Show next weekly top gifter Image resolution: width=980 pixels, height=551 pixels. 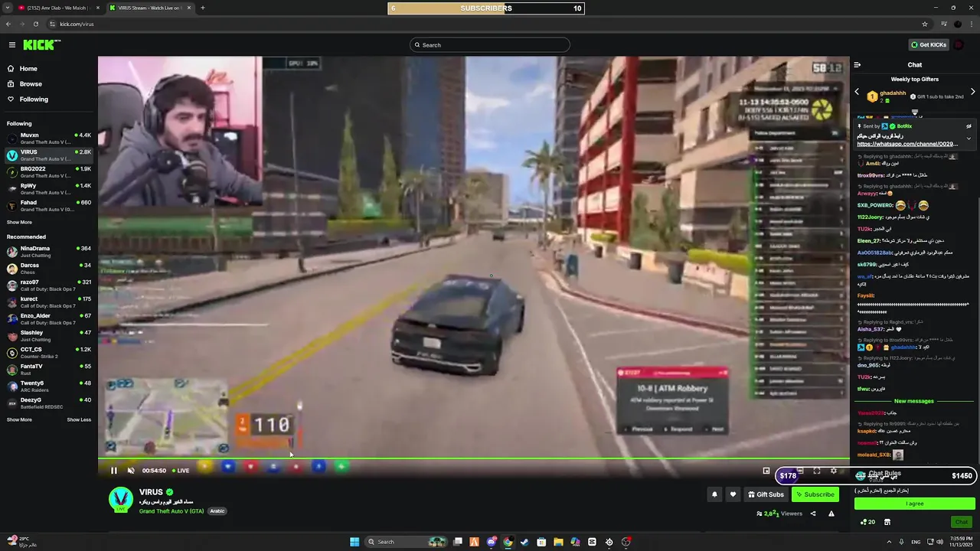pos(973,92)
